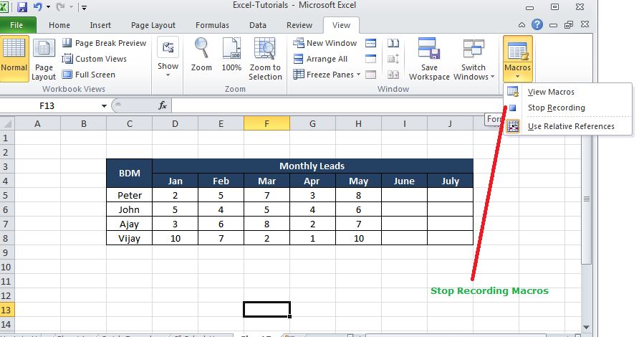Click the Redo icon in quick access toolbar
The image size is (644, 337).
pyautogui.click(x=61, y=7)
